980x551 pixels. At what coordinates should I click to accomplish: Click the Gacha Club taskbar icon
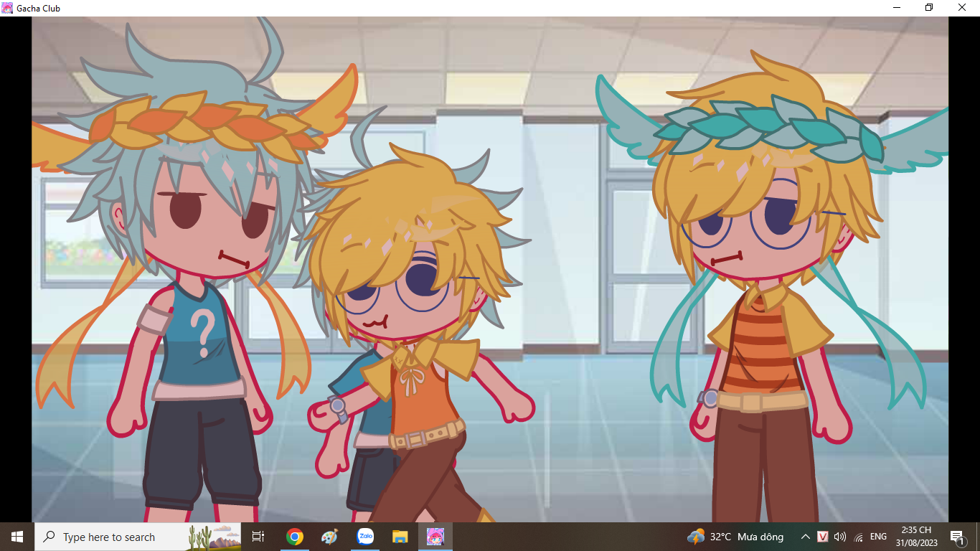click(435, 537)
